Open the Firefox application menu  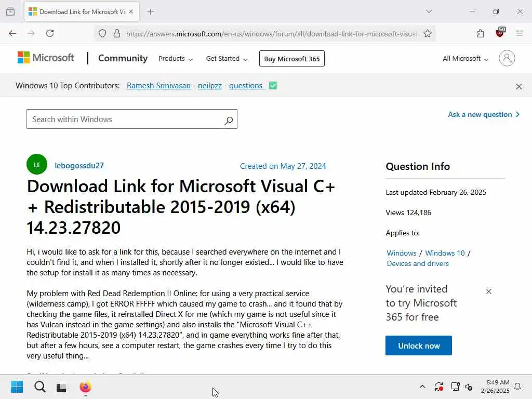pyautogui.click(x=520, y=33)
